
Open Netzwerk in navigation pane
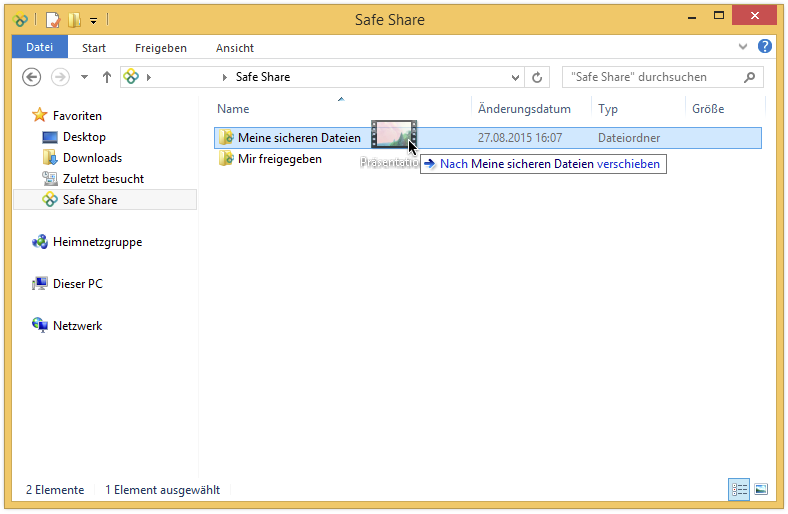(x=77, y=326)
